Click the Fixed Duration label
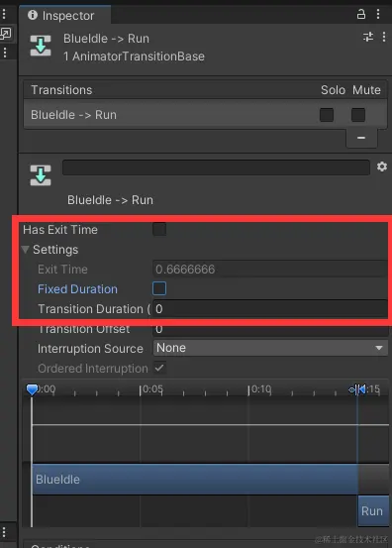Screen dimensions: 392x548 (x=77, y=289)
